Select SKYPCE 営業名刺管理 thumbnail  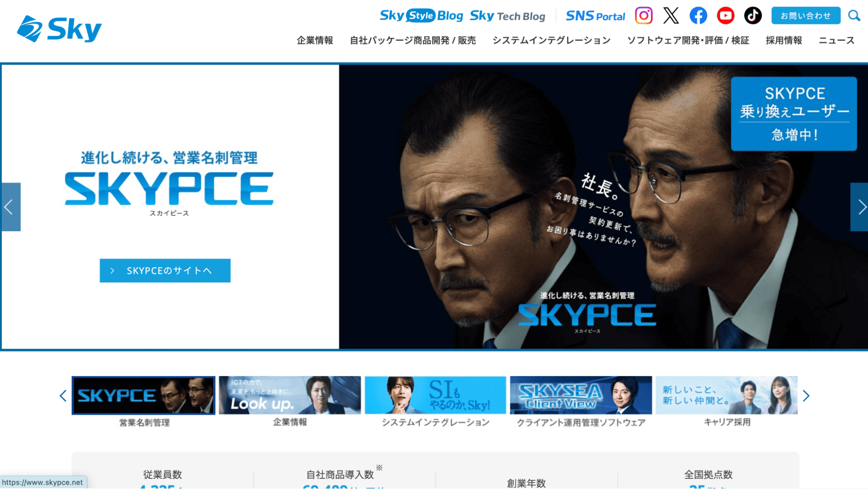click(x=144, y=395)
